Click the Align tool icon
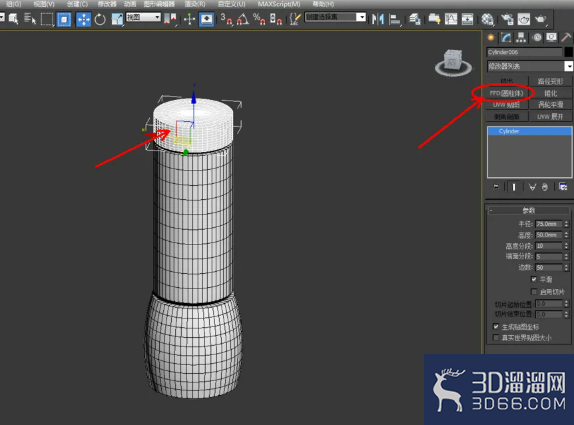574x425 pixels. 395,19
